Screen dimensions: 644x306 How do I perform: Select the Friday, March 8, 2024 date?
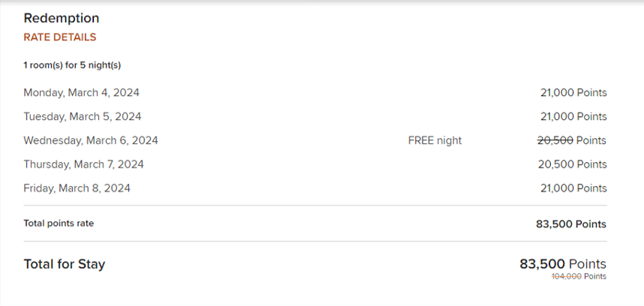(77, 188)
